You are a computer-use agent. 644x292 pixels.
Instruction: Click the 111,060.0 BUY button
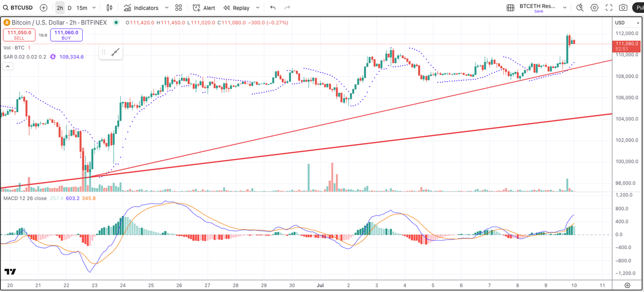pyautogui.click(x=67, y=35)
